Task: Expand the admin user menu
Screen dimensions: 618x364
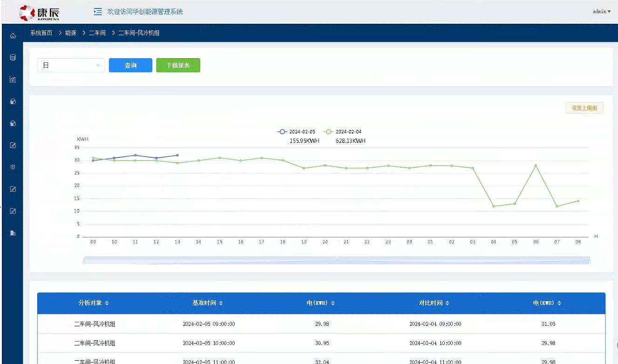Action: (x=601, y=12)
